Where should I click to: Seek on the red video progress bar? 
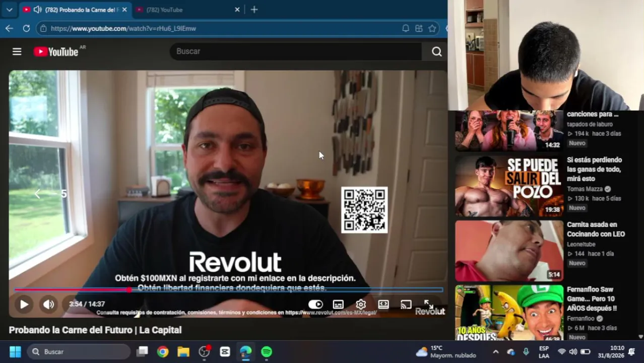coord(228,289)
